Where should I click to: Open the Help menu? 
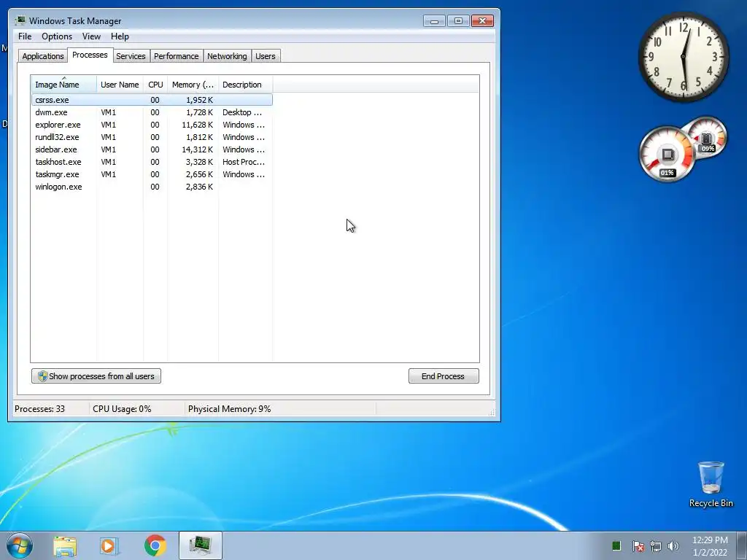pos(120,36)
